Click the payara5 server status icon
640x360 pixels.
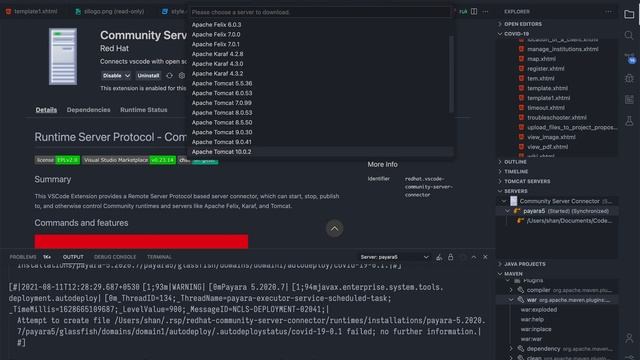517,211
